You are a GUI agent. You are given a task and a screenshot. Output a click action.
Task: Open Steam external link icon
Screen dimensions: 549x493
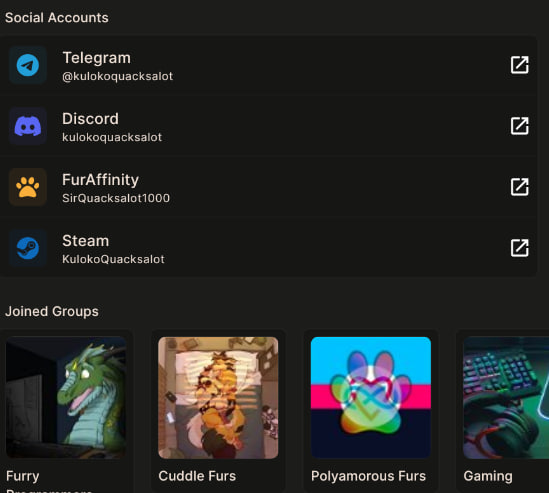pyautogui.click(x=520, y=248)
